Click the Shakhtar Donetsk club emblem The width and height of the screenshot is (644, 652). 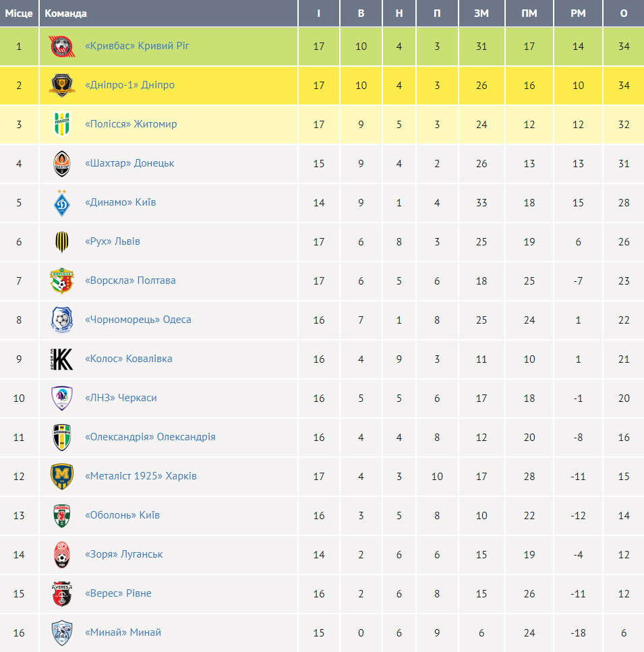point(62,163)
